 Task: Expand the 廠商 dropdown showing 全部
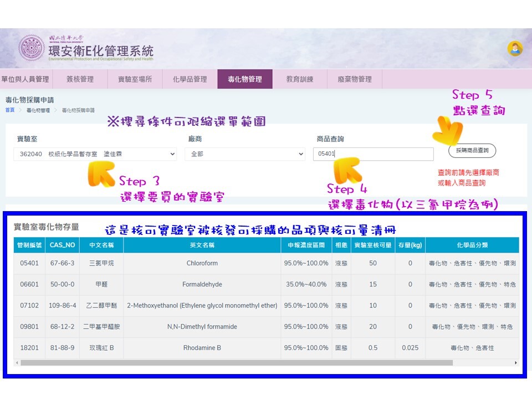click(245, 154)
